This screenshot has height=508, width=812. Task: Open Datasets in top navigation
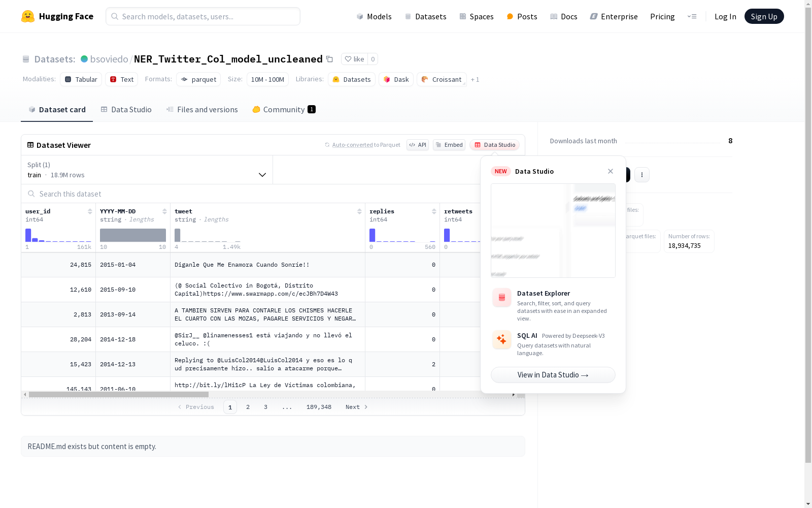pos(425,16)
